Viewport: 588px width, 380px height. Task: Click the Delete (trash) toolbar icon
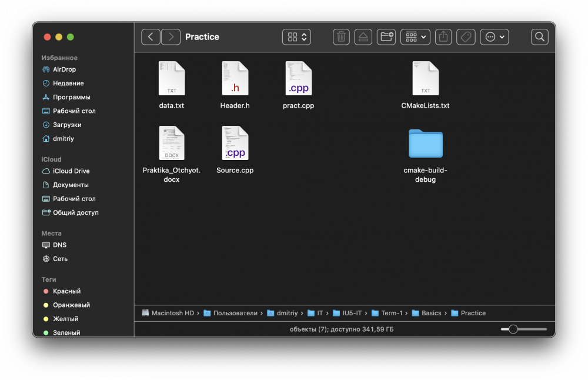tap(341, 37)
